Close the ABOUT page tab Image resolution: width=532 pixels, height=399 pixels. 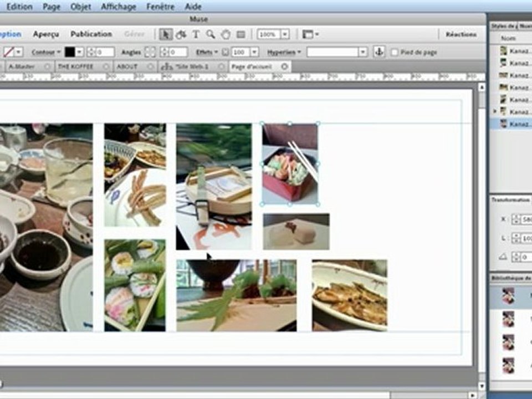150,67
